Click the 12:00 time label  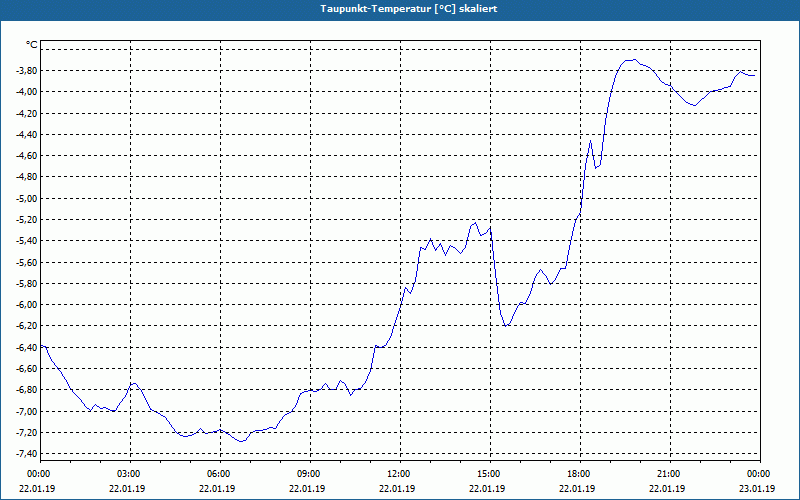pyautogui.click(x=400, y=474)
